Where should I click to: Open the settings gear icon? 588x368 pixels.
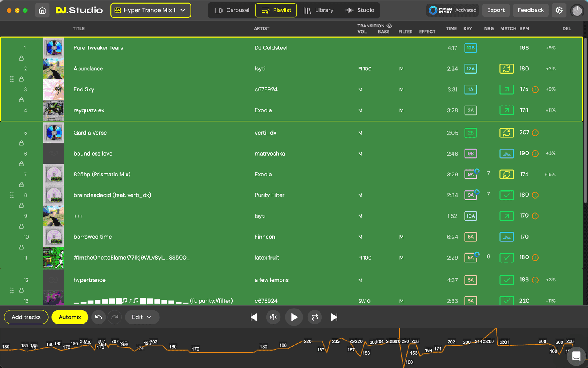pos(559,10)
